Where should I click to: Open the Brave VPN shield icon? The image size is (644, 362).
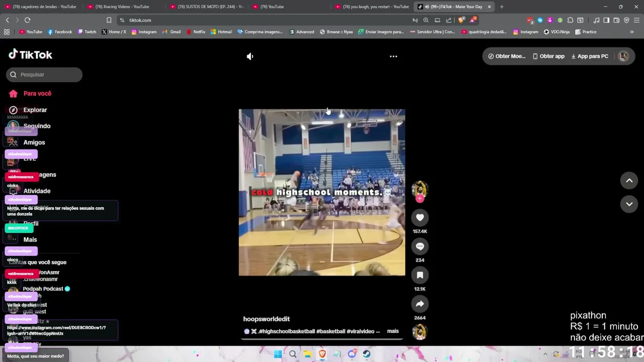[x=626, y=20]
